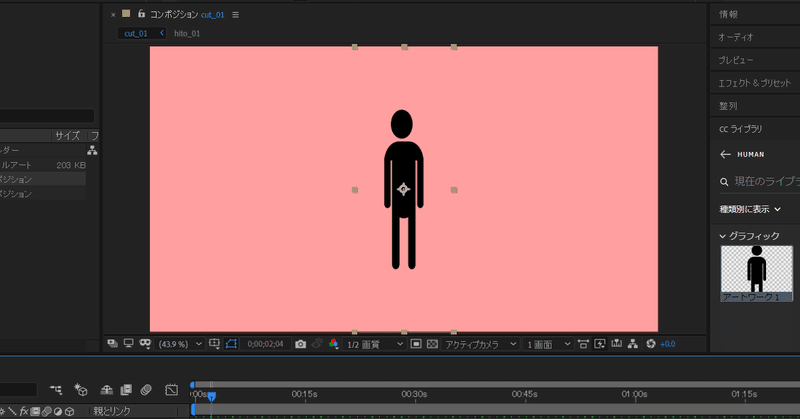Open grid and guide options icon

[x=214, y=344]
